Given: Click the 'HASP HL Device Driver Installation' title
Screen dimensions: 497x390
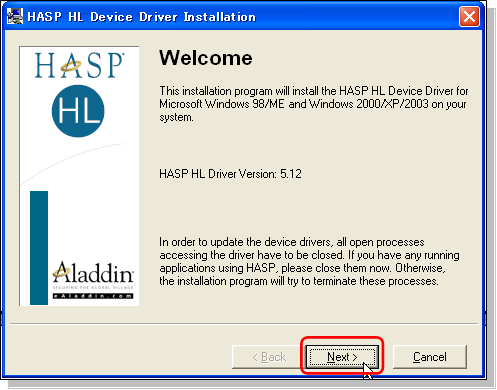Looking at the screenshot, I should tap(142, 17).
